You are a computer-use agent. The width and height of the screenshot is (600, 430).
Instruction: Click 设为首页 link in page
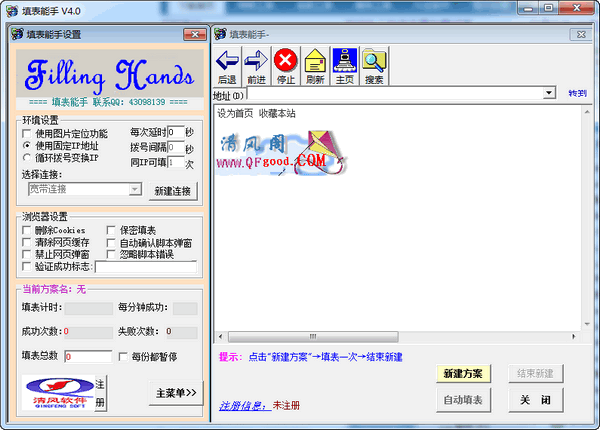point(235,112)
